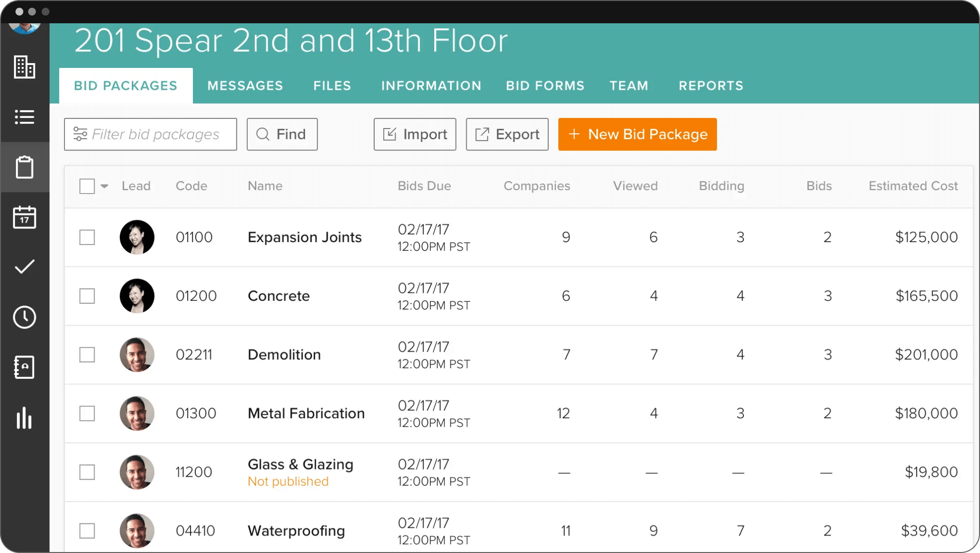This screenshot has width=980, height=553.
Task: Open the calendar icon in sidebar
Action: click(x=24, y=217)
